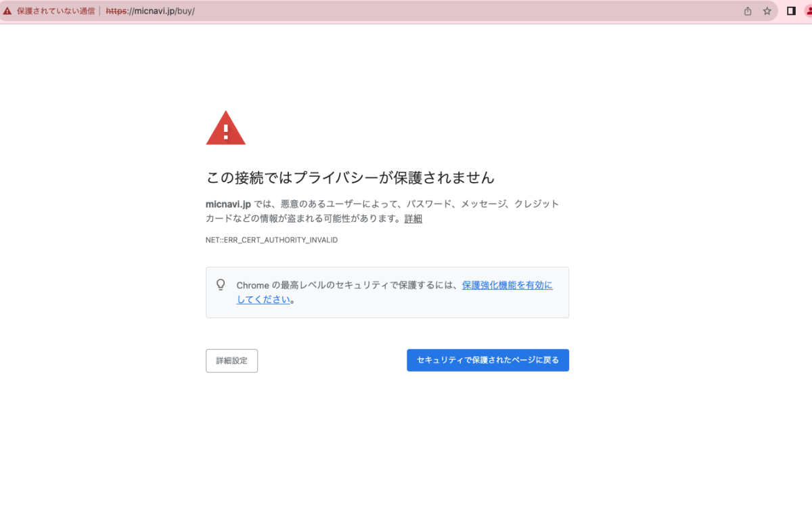This screenshot has width=812, height=513.
Task: Click the large red warning triangle on page
Action: click(x=225, y=129)
